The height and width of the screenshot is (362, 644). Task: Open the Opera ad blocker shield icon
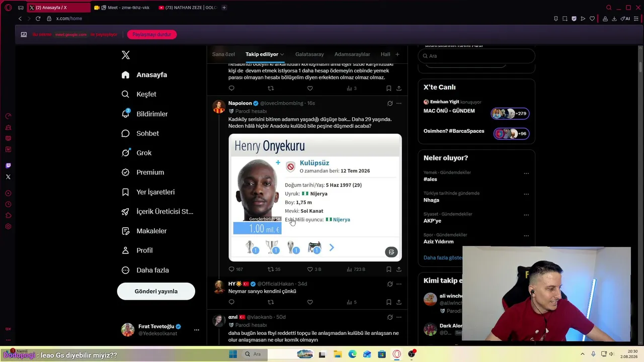(574, 19)
